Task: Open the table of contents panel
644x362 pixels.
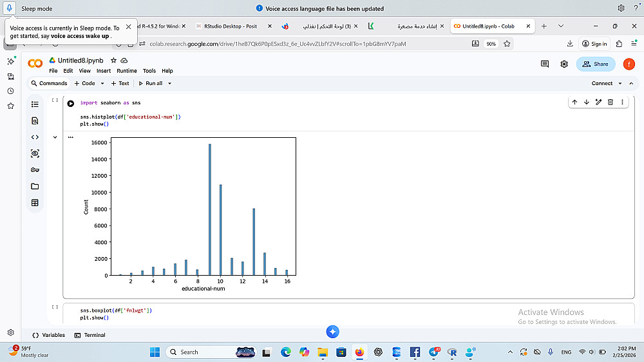Action: (x=35, y=104)
